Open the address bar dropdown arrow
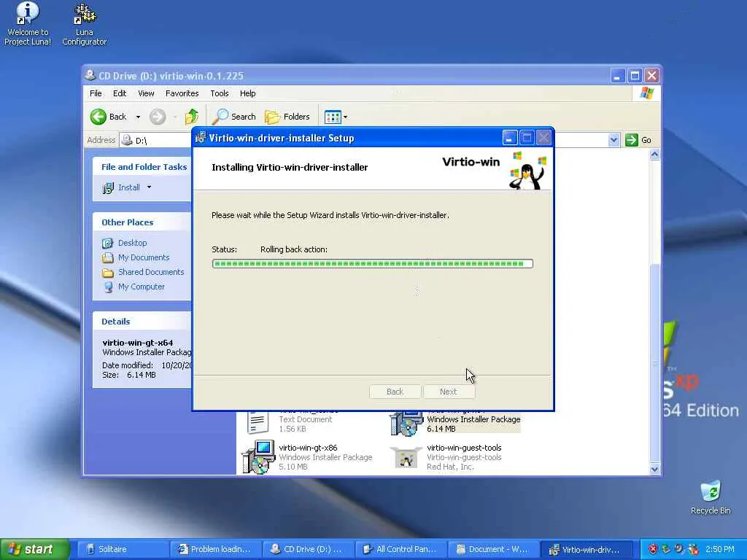The width and height of the screenshot is (747, 560). click(614, 140)
